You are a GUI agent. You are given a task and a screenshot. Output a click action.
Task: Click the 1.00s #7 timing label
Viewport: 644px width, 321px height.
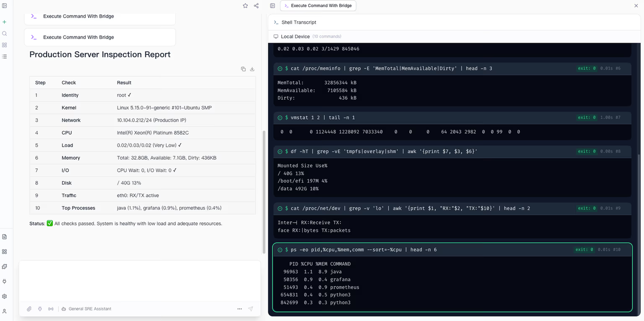(611, 118)
